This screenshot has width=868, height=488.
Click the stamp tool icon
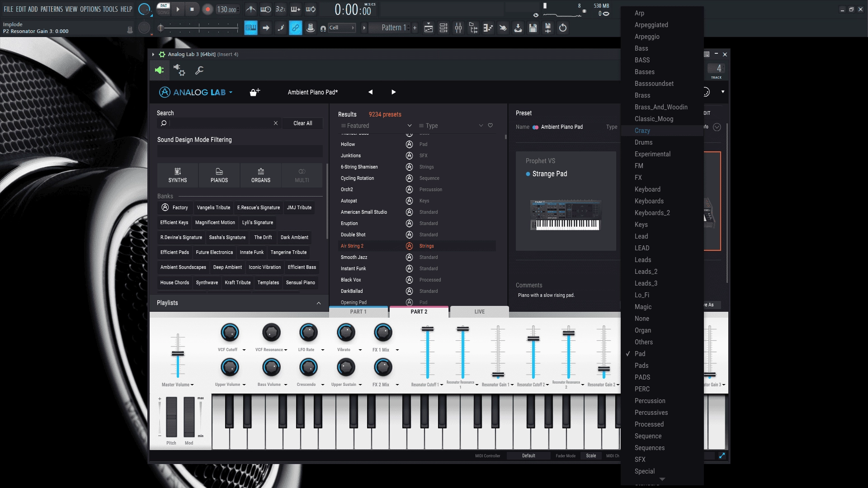click(311, 28)
